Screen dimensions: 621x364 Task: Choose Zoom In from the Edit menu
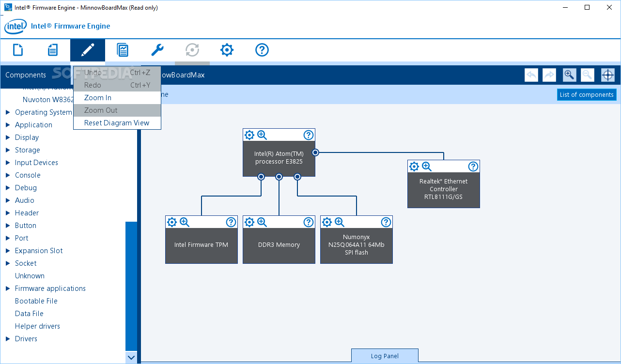(x=117, y=98)
